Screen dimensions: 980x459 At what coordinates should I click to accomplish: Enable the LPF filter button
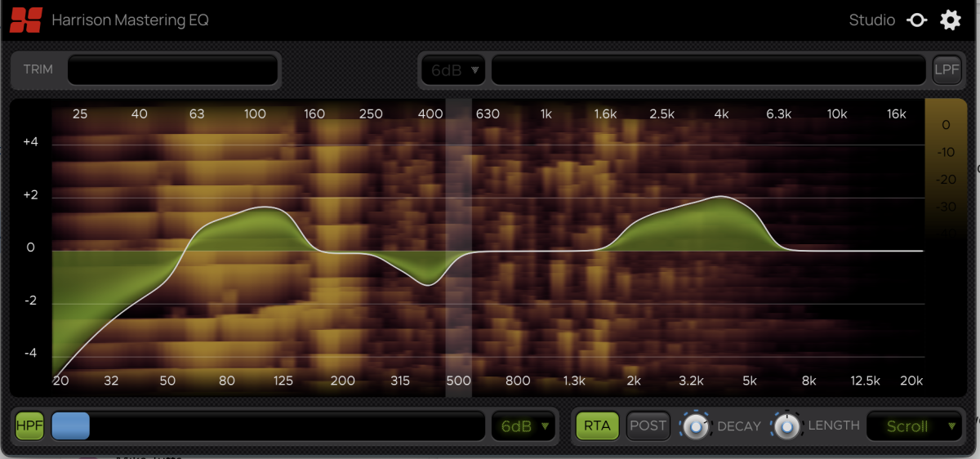pos(947,69)
